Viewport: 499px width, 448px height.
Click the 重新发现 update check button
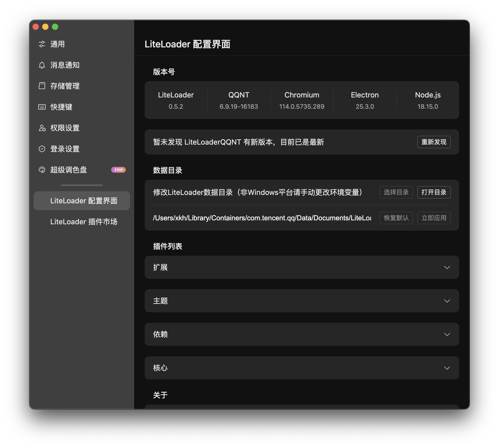[x=434, y=142]
